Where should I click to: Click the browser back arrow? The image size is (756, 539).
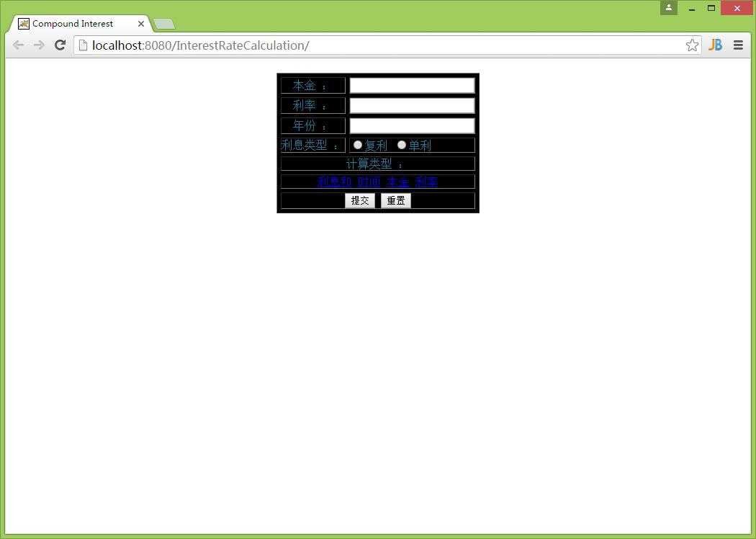pos(18,45)
